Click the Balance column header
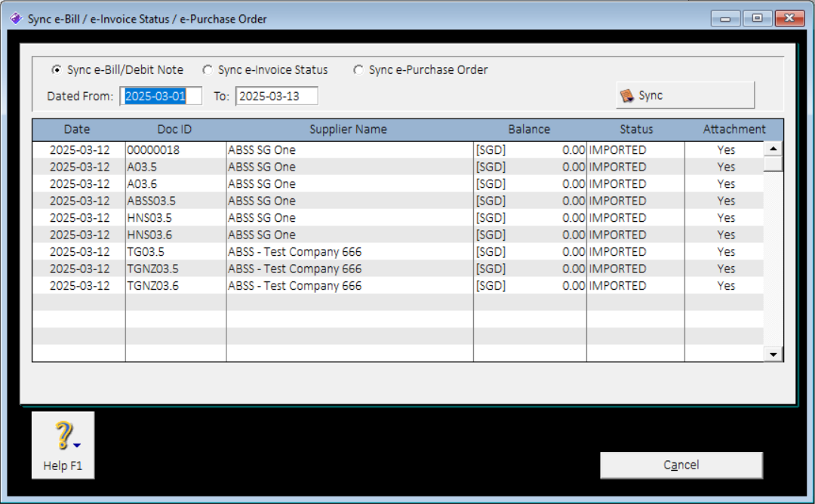The width and height of the screenshot is (815, 504). coord(529,129)
